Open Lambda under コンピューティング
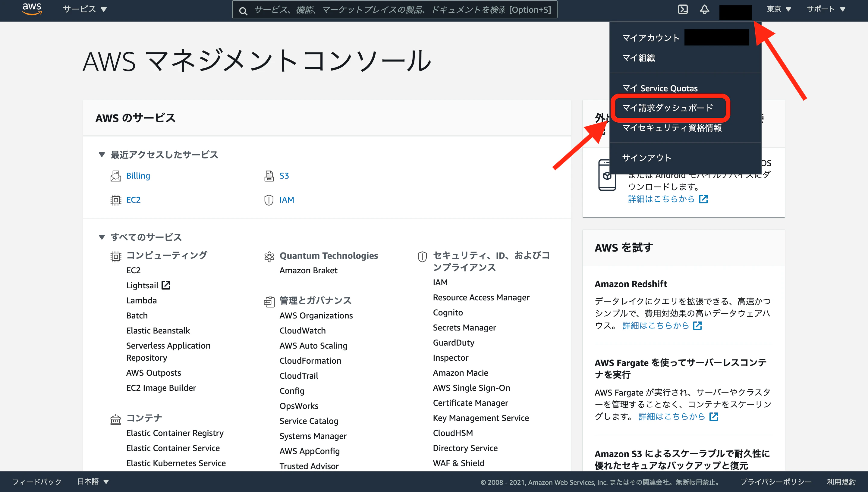 coord(141,300)
